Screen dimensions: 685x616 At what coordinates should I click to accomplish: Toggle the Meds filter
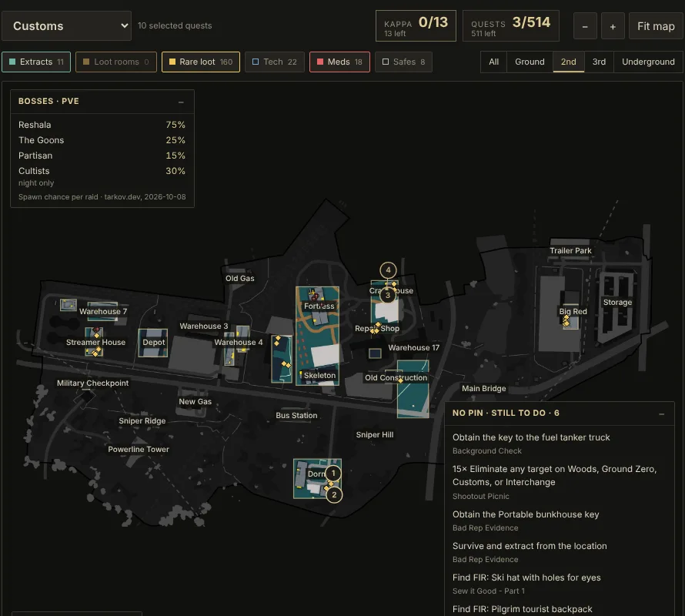pos(339,62)
